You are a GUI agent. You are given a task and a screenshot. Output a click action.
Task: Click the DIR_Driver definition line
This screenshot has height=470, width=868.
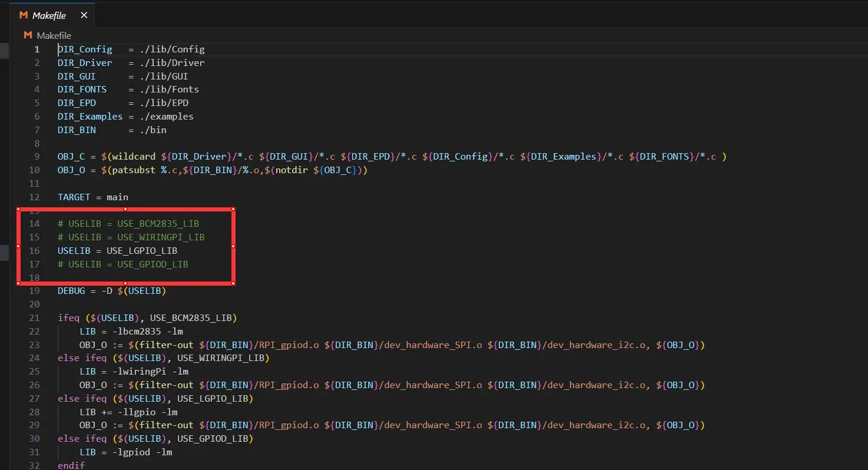(131, 63)
